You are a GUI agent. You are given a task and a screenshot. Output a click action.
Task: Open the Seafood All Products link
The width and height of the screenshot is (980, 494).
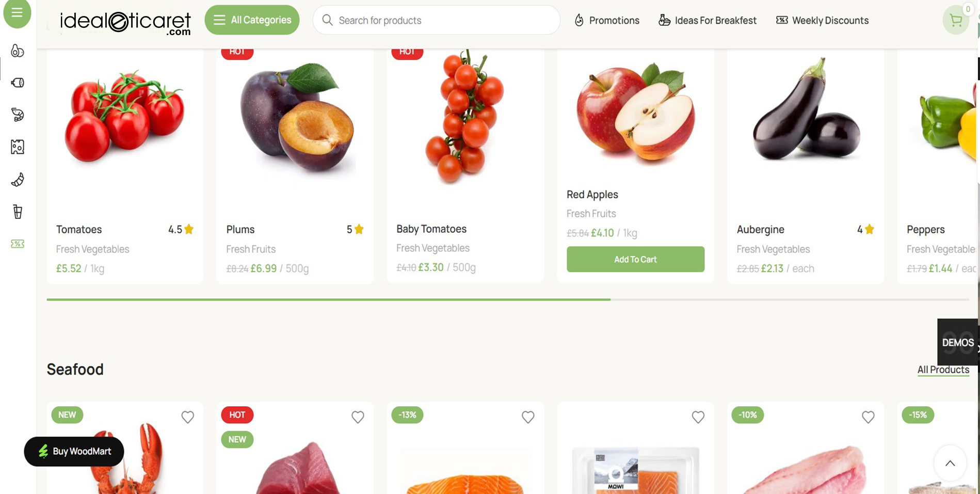point(943,370)
